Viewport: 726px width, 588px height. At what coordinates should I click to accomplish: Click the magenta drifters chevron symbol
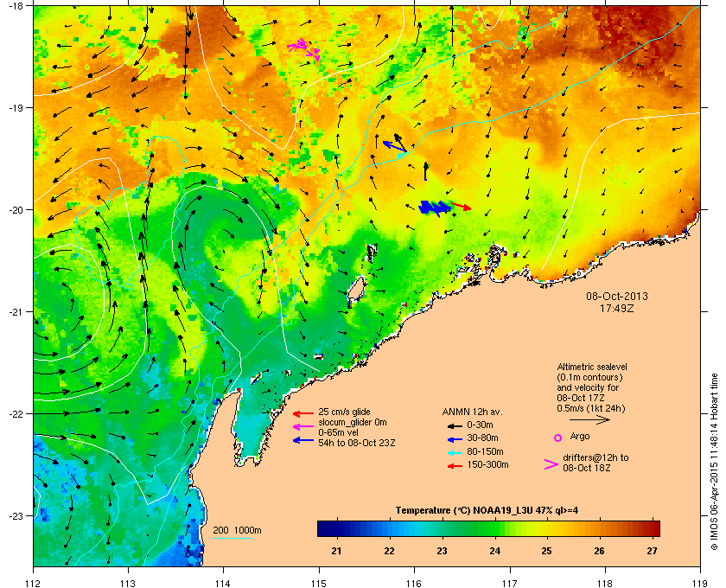tap(551, 464)
